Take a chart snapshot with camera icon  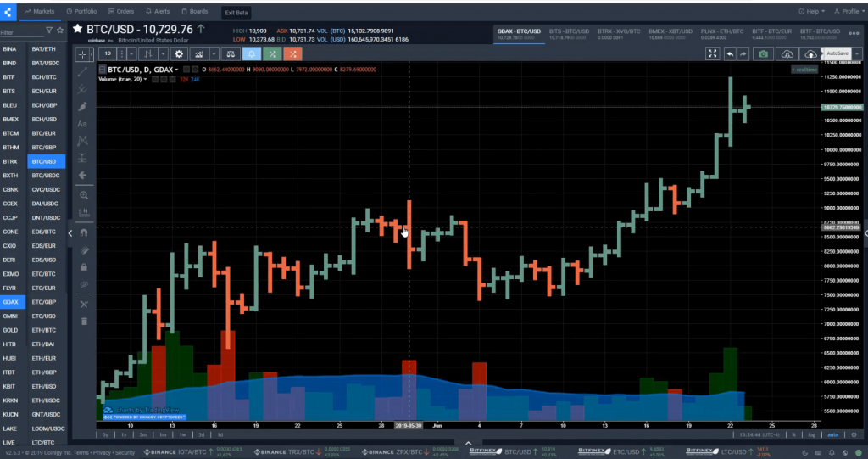[764, 53]
